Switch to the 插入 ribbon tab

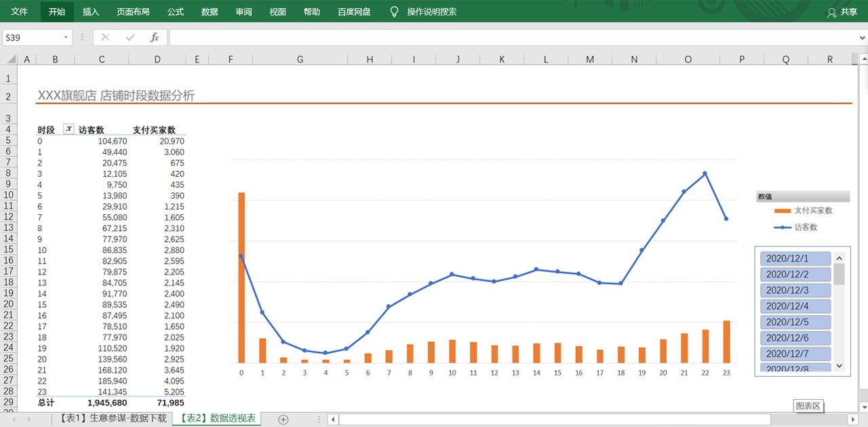point(91,12)
